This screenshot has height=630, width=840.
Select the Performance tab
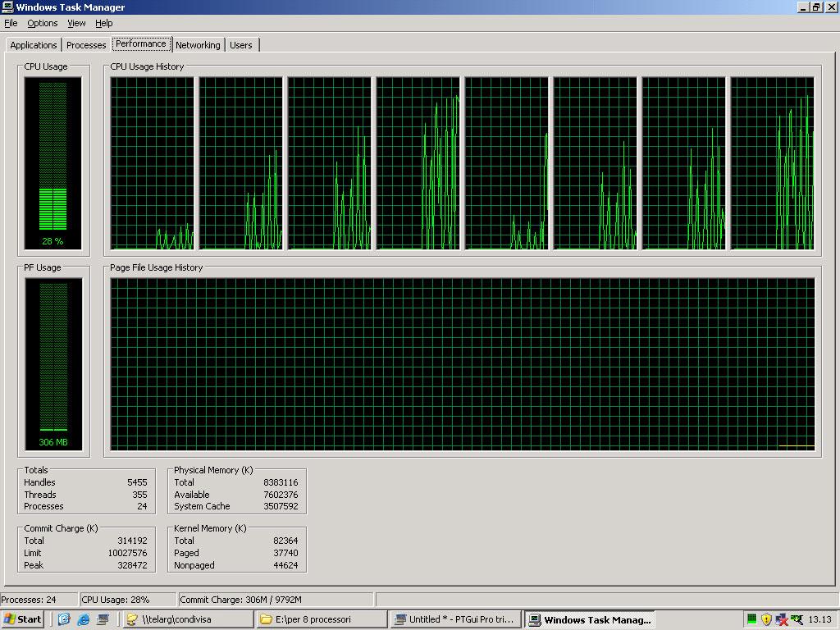(x=141, y=44)
